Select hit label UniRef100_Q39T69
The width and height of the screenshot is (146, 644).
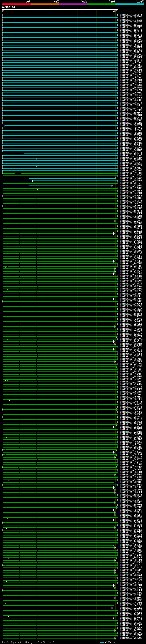click(131, 218)
